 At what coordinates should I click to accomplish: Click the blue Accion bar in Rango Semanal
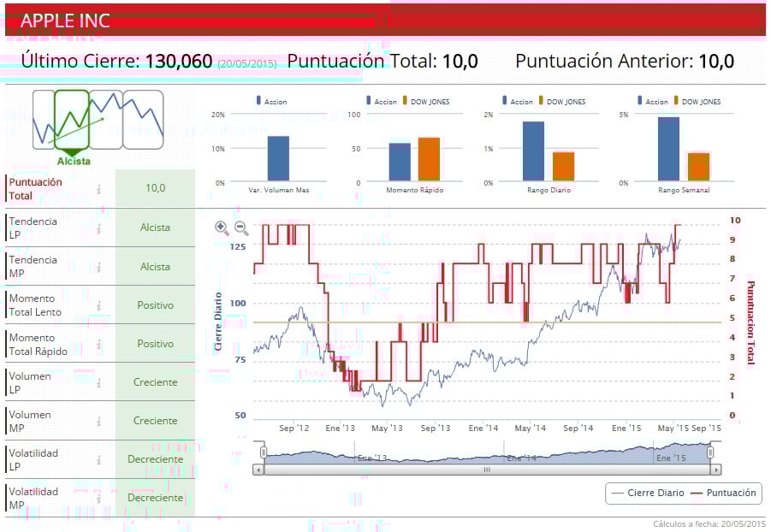pos(668,149)
